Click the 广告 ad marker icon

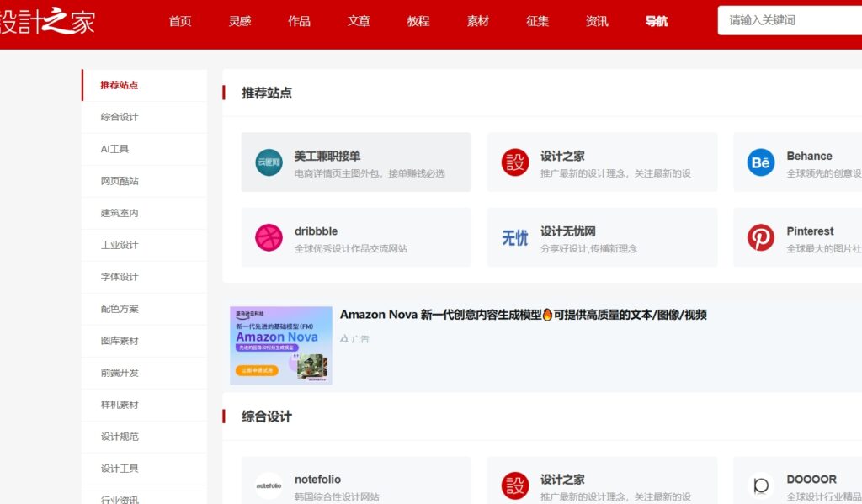click(x=344, y=338)
